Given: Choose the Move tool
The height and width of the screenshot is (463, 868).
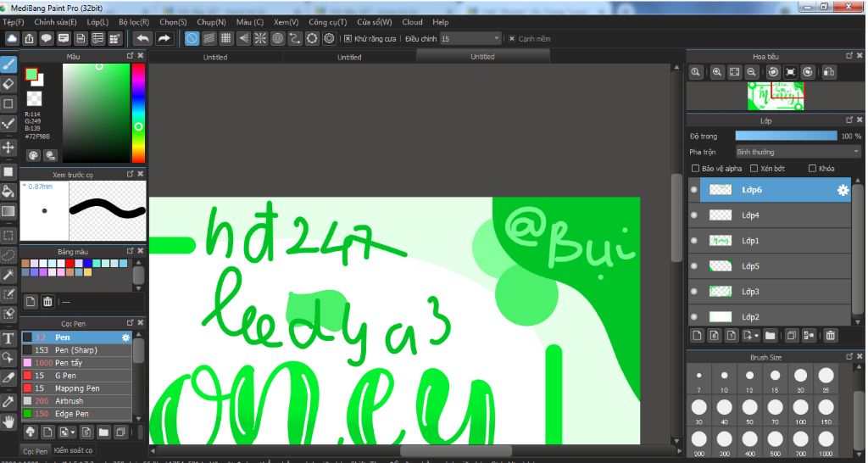Looking at the screenshot, I should coord(8,148).
